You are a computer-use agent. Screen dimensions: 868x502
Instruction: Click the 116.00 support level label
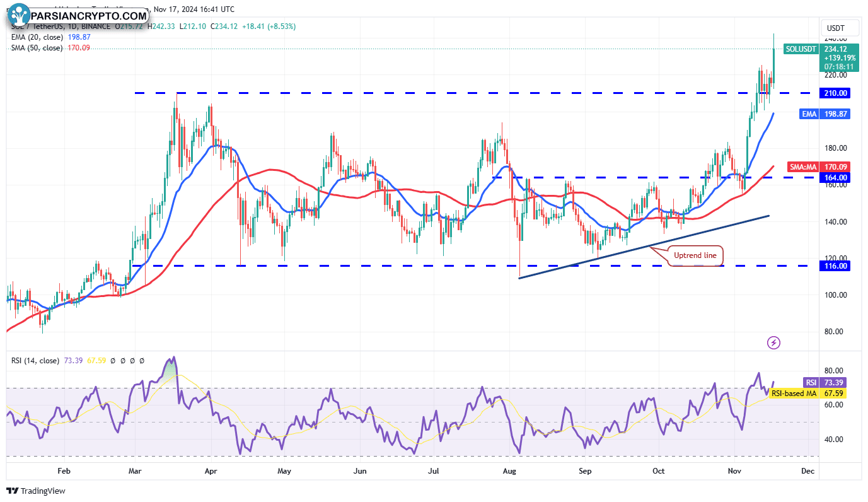coord(836,266)
